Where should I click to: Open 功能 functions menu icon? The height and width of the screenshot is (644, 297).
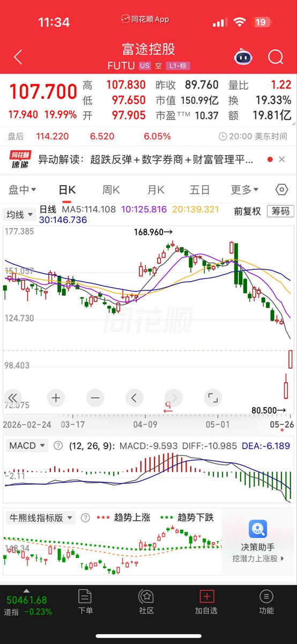pyautogui.click(x=266, y=596)
